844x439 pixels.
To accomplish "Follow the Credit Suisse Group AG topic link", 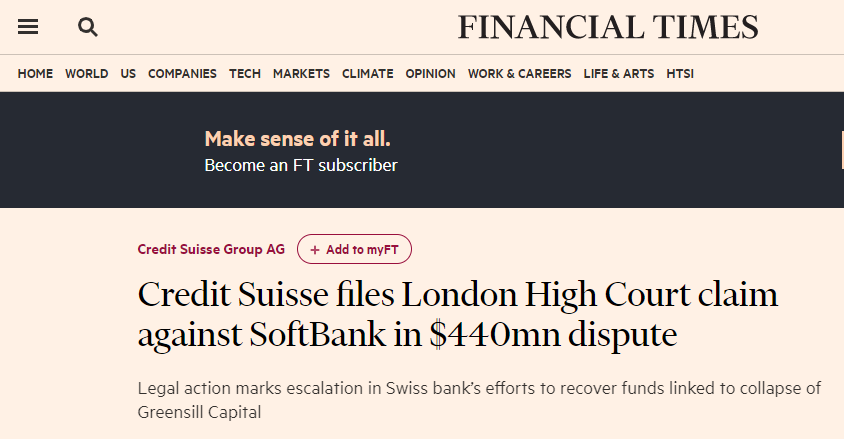I will coord(211,249).
